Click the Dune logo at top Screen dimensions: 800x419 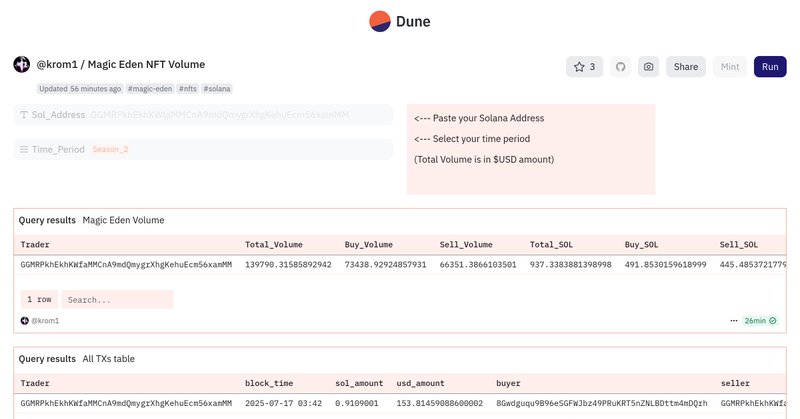pyautogui.click(x=399, y=21)
